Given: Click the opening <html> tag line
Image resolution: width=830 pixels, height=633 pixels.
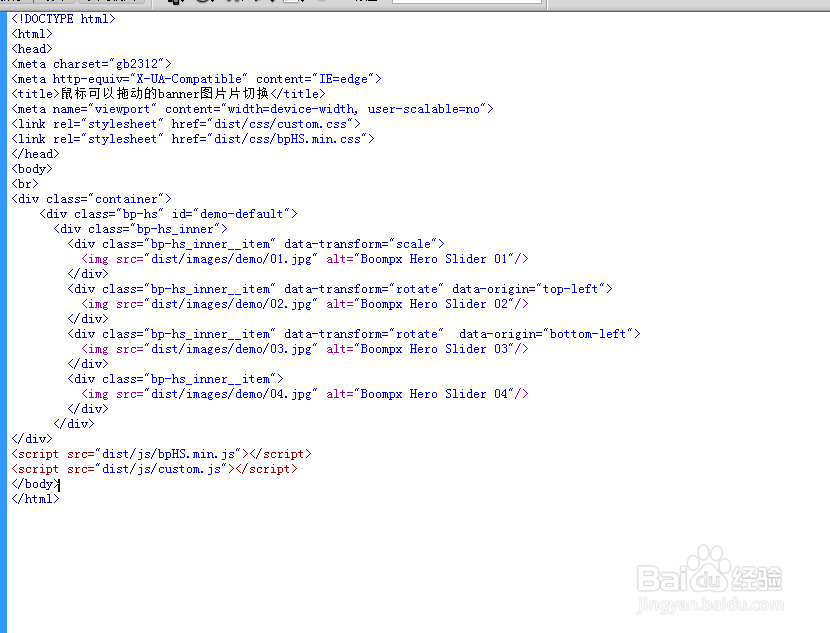Looking at the screenshot, I should [32, 34].
